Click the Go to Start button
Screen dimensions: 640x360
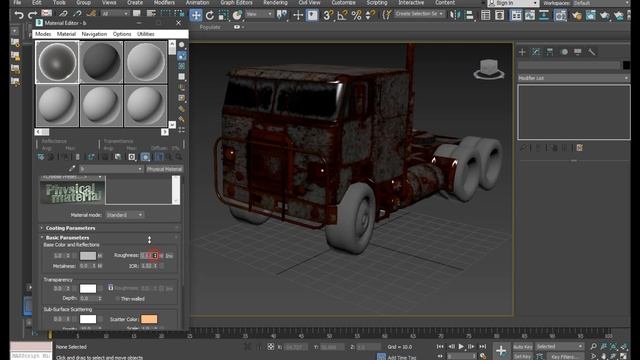point(440,347)
